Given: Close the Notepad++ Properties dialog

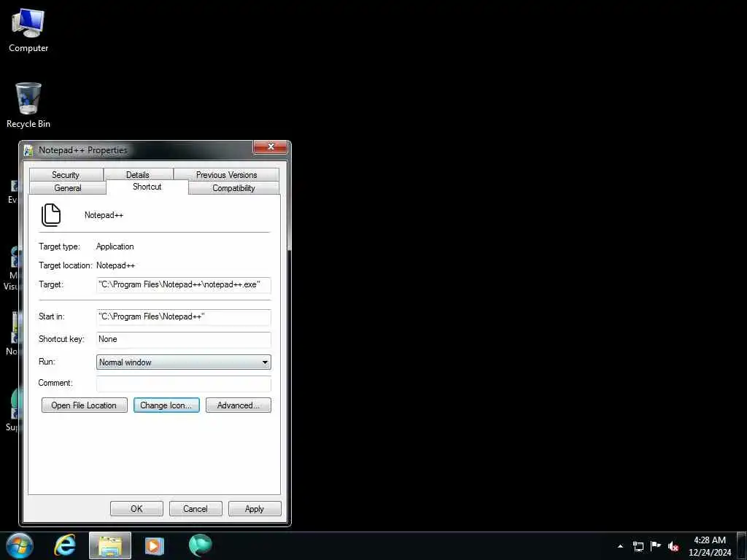Looking at the screenshot, I should click(270, 147).
